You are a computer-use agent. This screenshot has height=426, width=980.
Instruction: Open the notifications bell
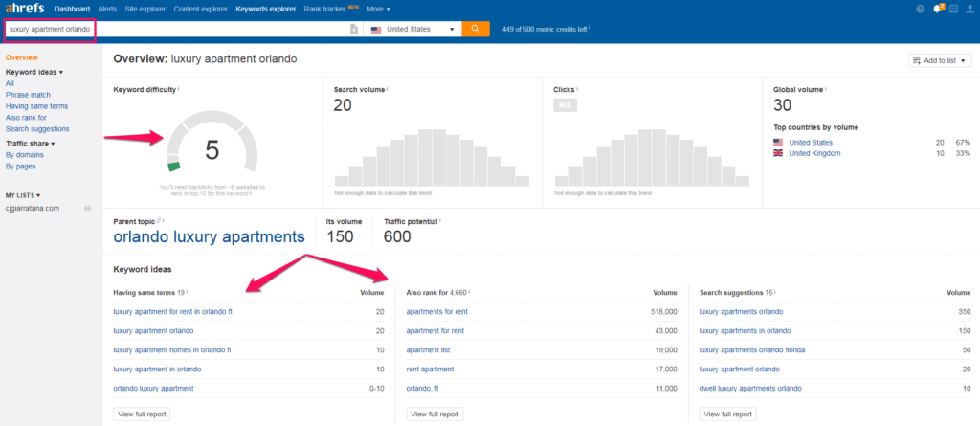pyautogui.click(x=937, y=9)
